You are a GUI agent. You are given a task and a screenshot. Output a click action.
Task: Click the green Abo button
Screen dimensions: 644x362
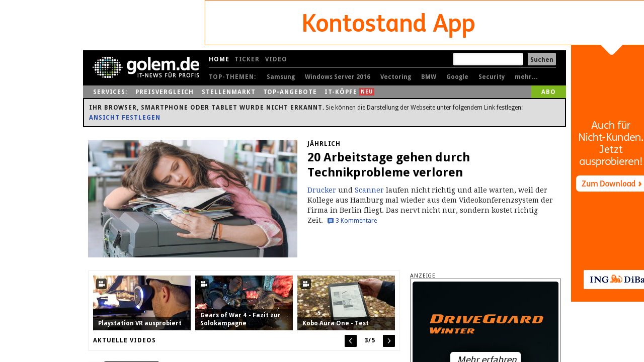pos(548,92)
